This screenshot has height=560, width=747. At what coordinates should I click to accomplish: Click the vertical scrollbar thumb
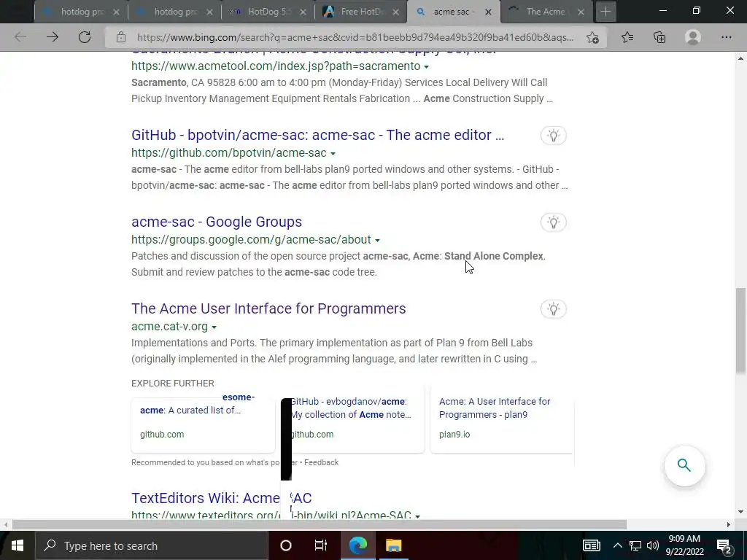tap(740, 331)
